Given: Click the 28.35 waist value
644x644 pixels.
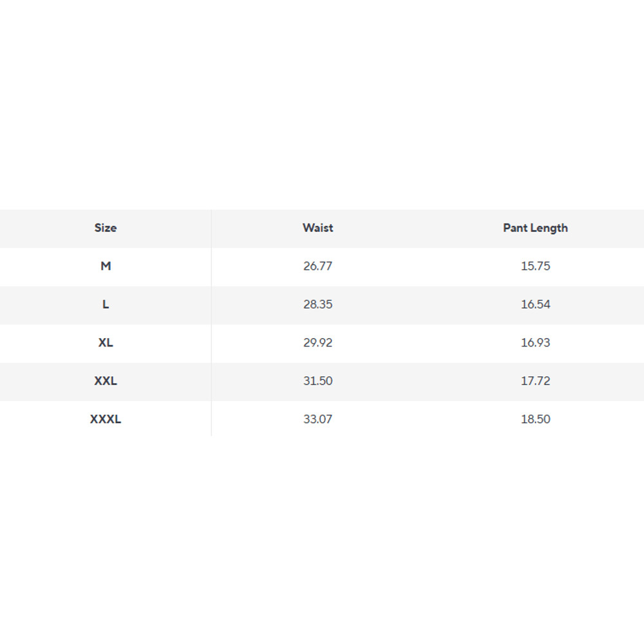Looking at the screenshot, I should 318,305.
